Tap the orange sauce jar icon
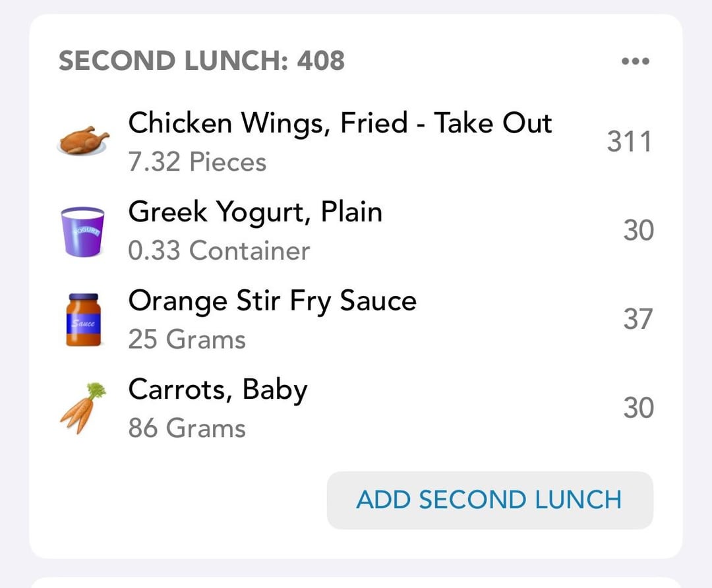This screenshot has height=588, width=712. click(x=83, y=320)
